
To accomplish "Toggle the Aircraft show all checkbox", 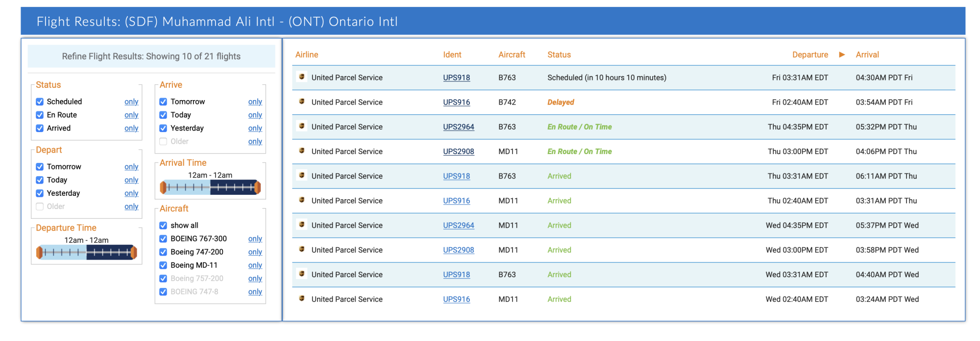I will [163, 225].
